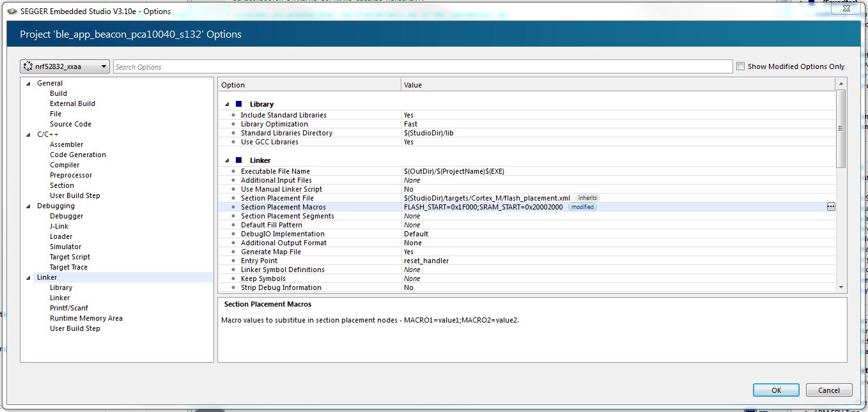This screenshot has width=868, height=412.
Task: Confirm options with OK button
Action: tap(776, 390)
